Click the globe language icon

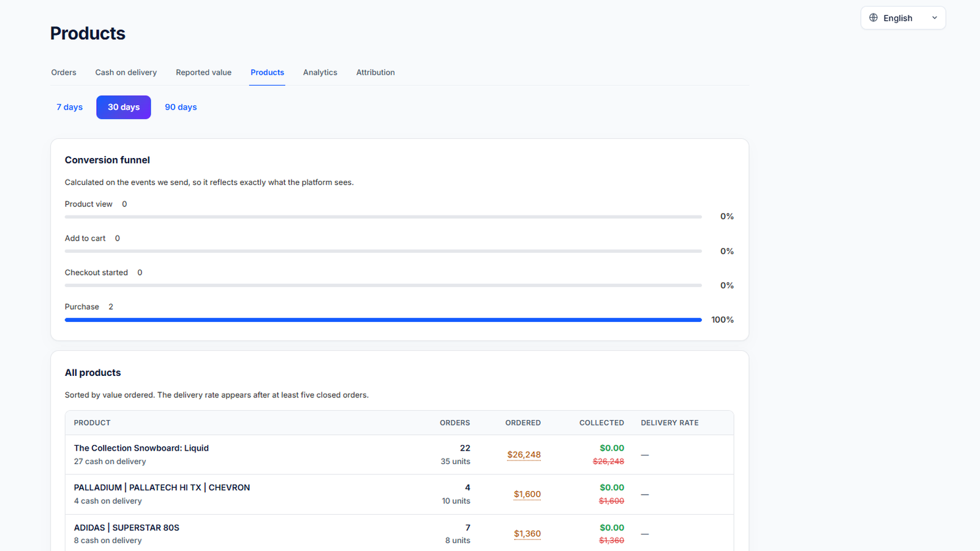tap(873, 18)
